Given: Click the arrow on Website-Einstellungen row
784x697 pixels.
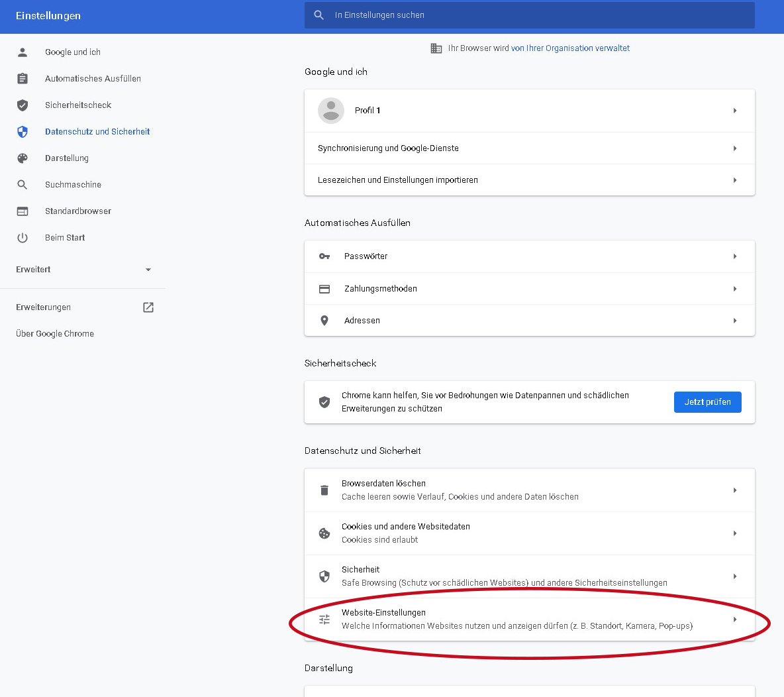Looking at the screenshot, I should [735, 619].
